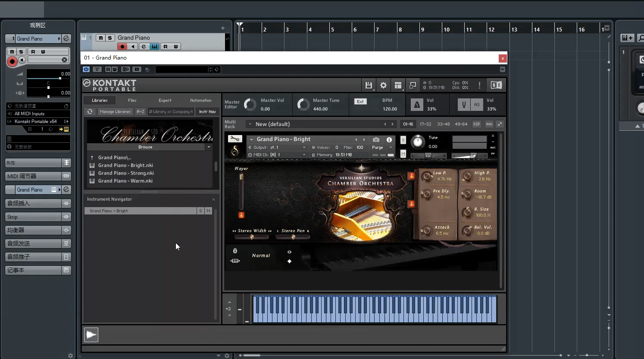The image size is (644, 359).
Task: Open the 记事本 notepad section icon
Action: [66, 270]
